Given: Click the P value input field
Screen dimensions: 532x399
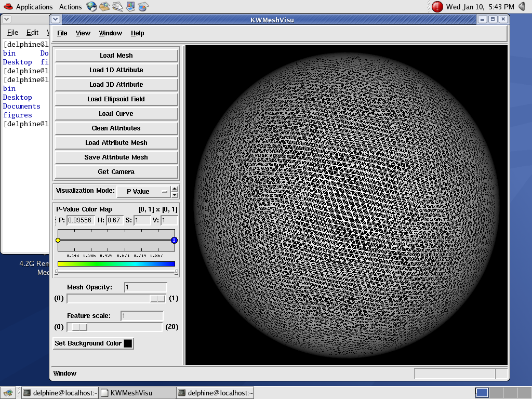Looking at the screenshot, I should click(x=81, y=220).
